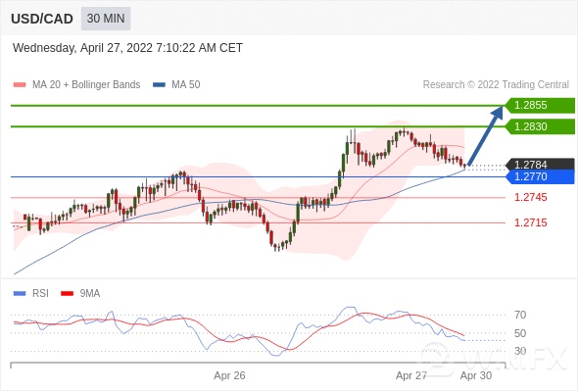The height and width of the screenshot is (392, 578).
Task: Click the 30 MIN timeframe button
Action: [x=106, y=19]
